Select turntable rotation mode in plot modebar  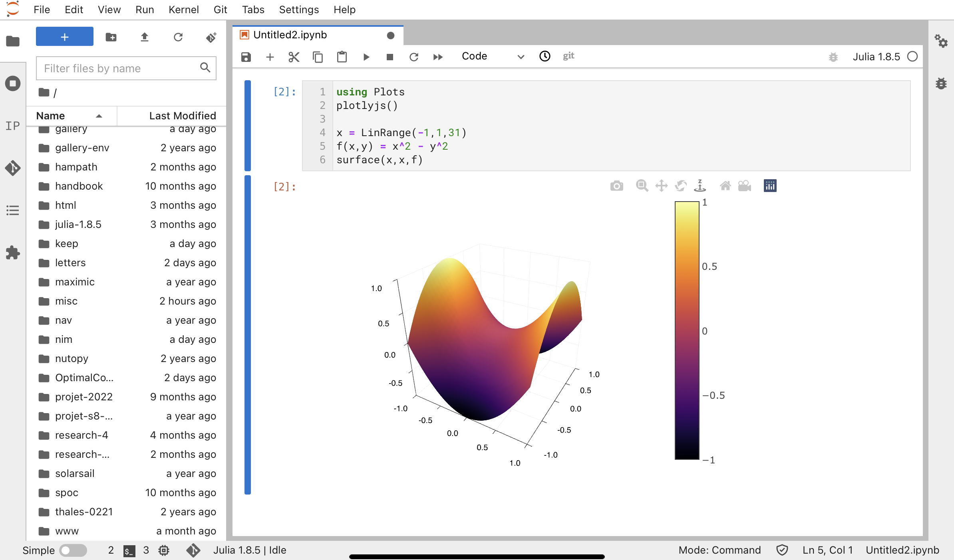[x=700, y=186]
